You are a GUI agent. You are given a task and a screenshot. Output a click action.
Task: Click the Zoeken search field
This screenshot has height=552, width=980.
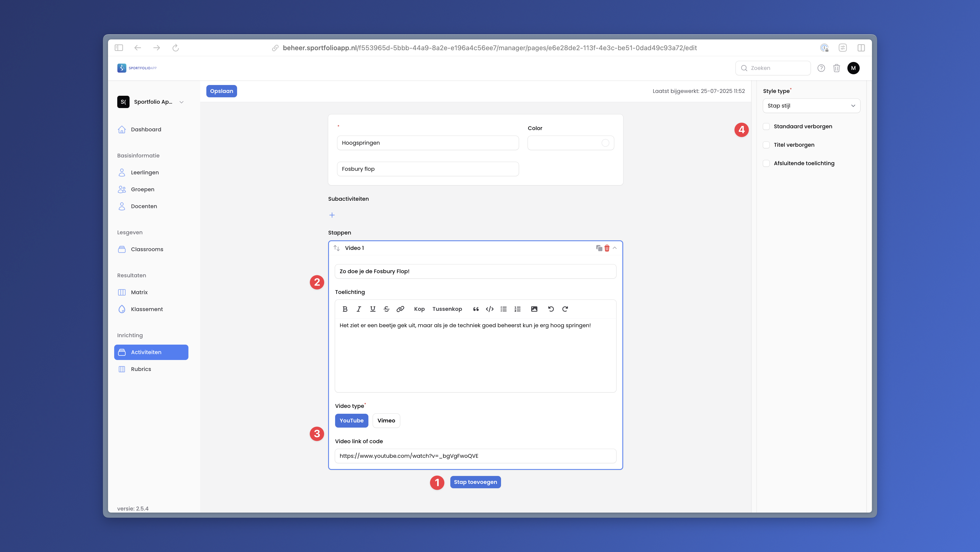pyautogui.click(x=773, y=68)
